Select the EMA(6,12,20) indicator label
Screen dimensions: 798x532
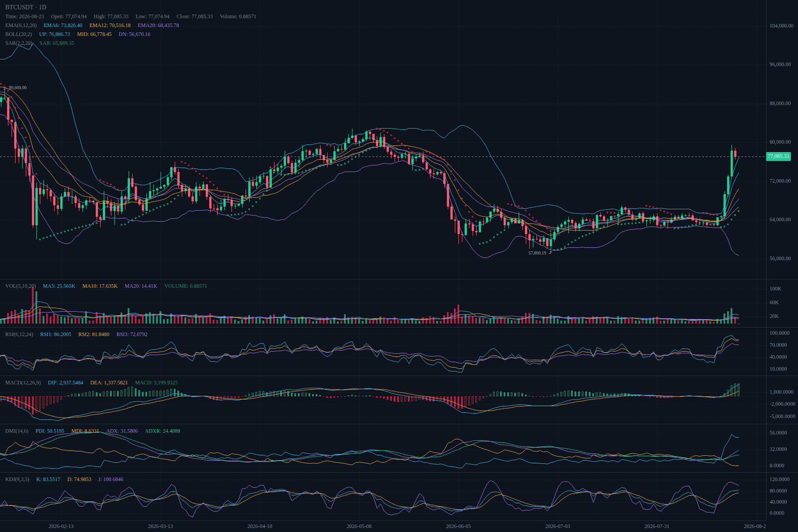pos(21,25)
